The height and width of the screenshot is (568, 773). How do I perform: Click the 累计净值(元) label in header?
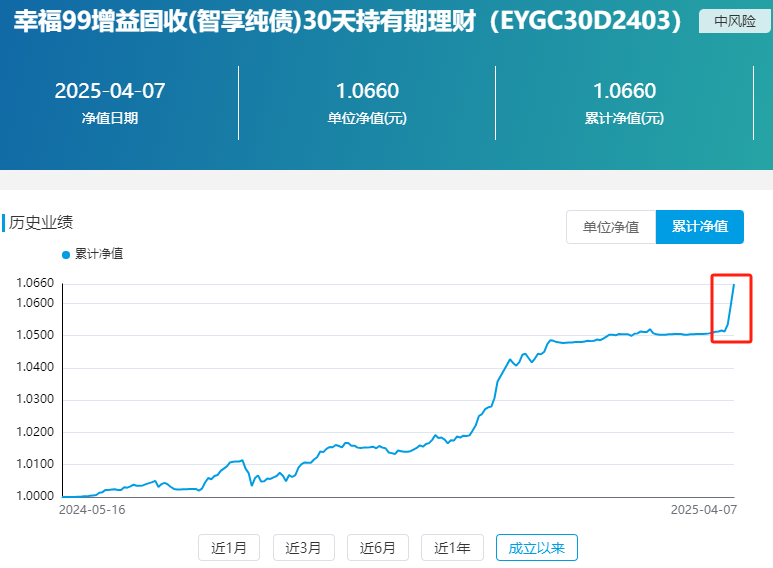coord(625,118)
